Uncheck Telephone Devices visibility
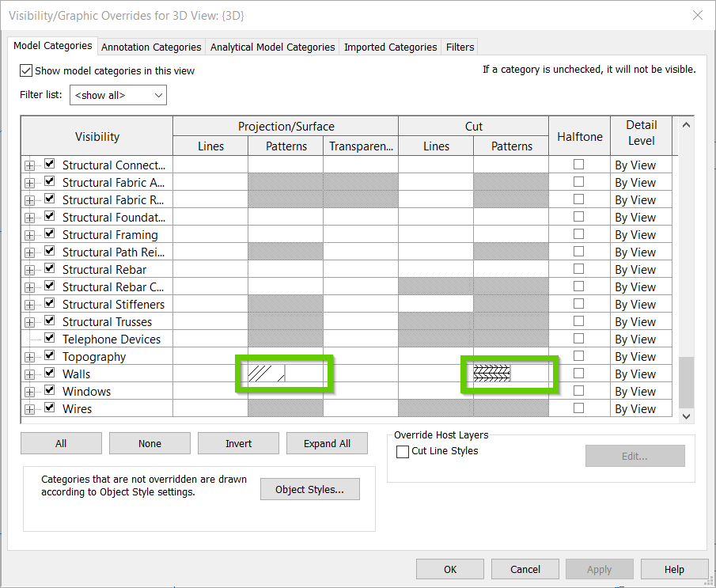Image resolution: width=716 pixels, height=588 pixels. click(x=49, y=338)
